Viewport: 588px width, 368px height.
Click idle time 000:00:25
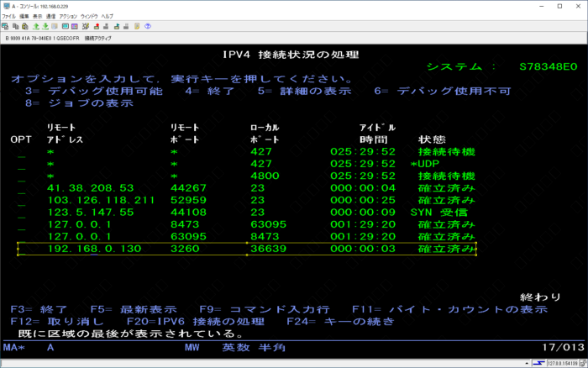click(x=363, y=200)
